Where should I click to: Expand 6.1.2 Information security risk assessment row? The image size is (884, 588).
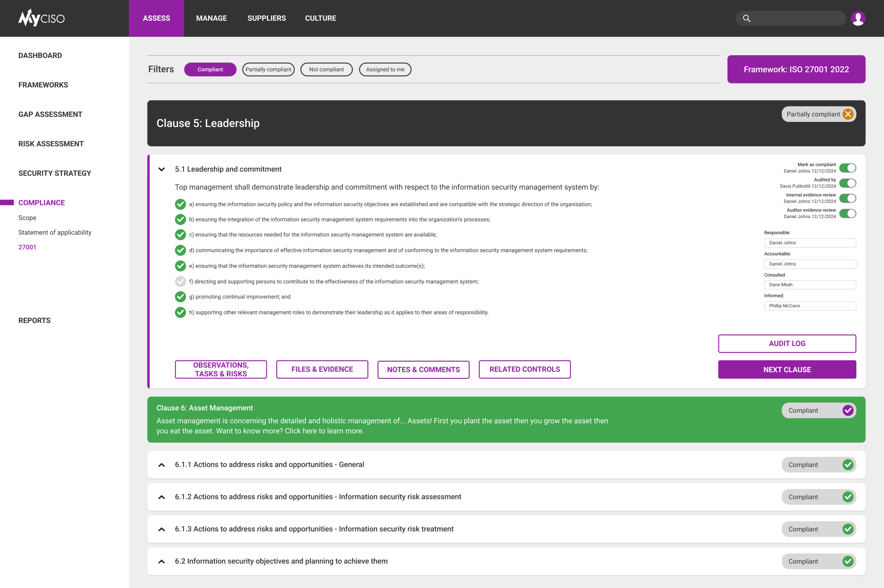click(161, 497)
